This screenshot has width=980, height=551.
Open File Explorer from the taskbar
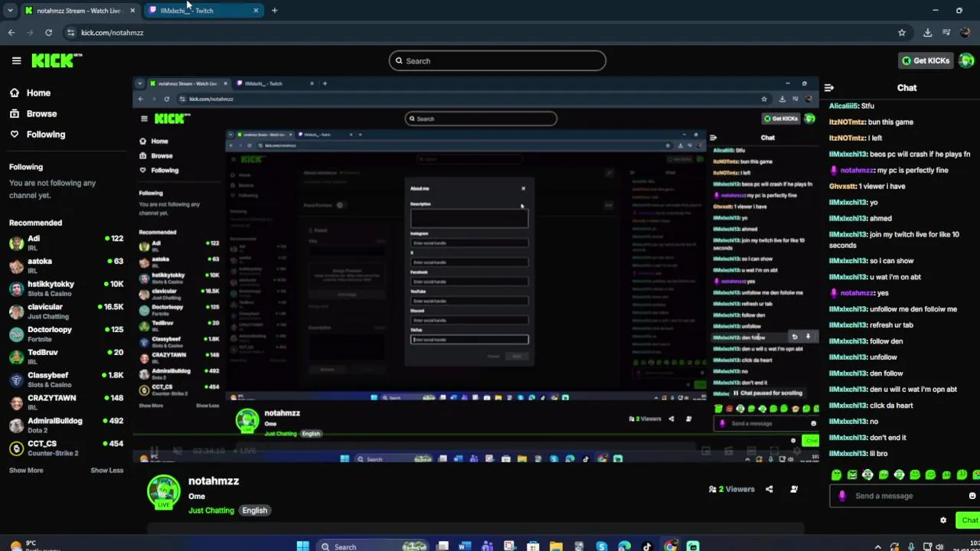pos(556,546)
